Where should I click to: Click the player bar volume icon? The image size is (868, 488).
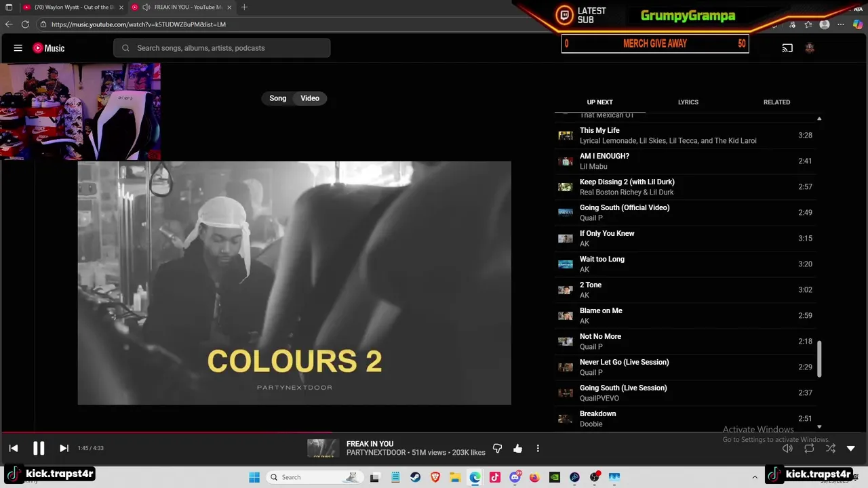787,448
